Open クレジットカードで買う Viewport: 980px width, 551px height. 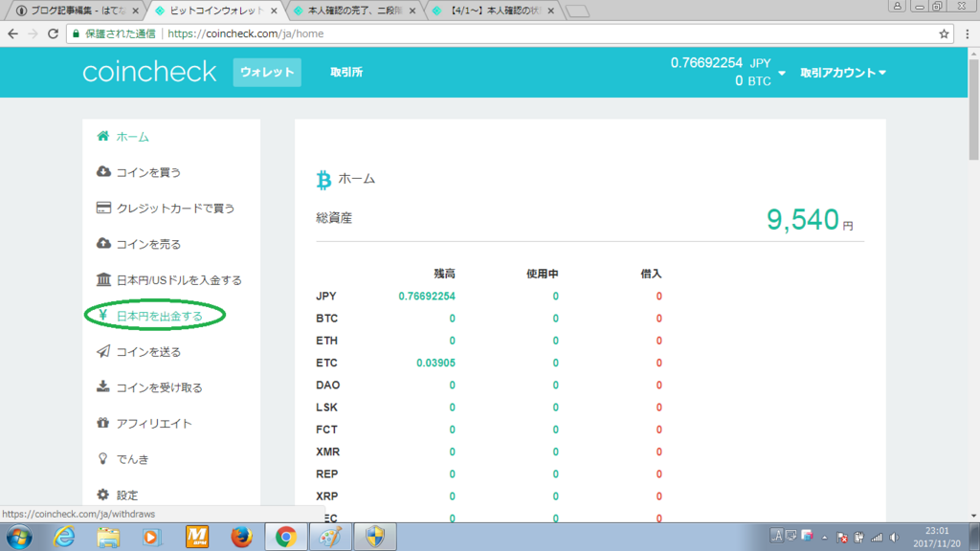pyautogui.click(x=176, y=208)
